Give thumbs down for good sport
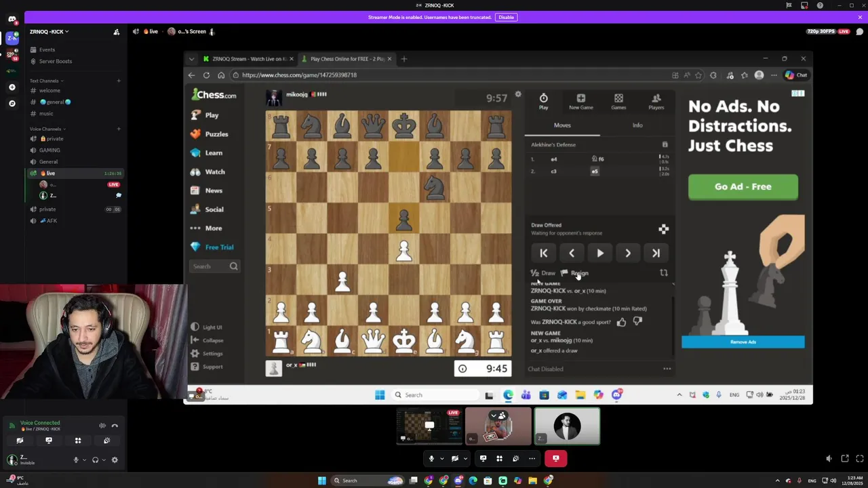This screenshot has width=868, height=488. (x=637, y=322)
